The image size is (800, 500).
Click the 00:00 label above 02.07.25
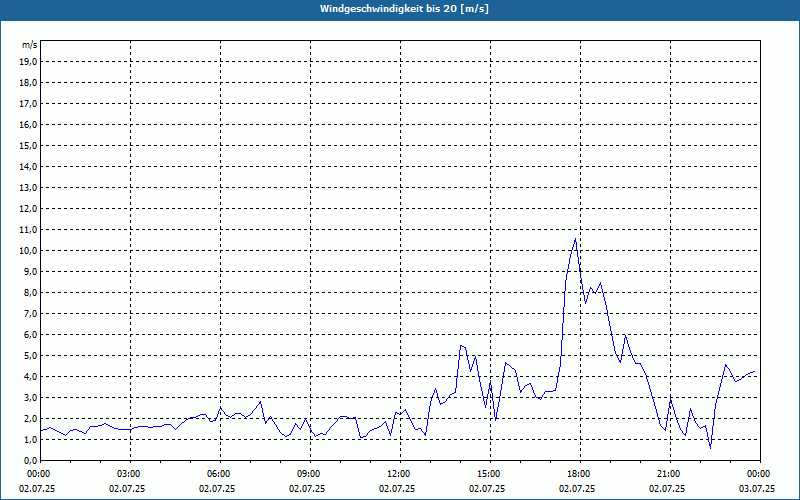[x=37, y=474]
